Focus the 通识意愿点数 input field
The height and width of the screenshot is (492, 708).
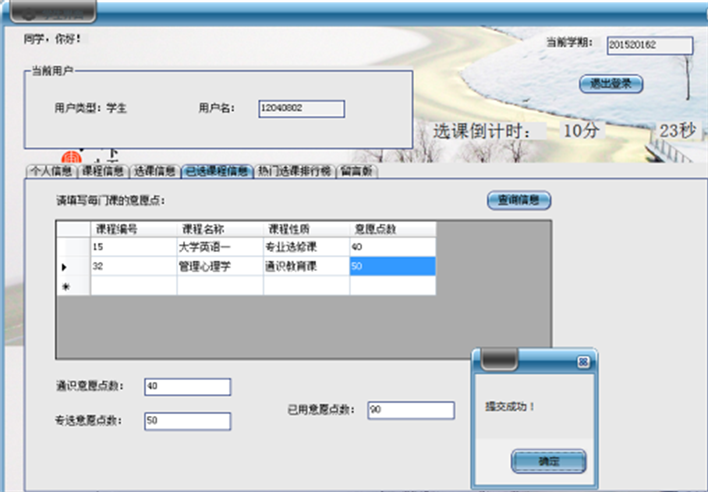coord(187,387)
